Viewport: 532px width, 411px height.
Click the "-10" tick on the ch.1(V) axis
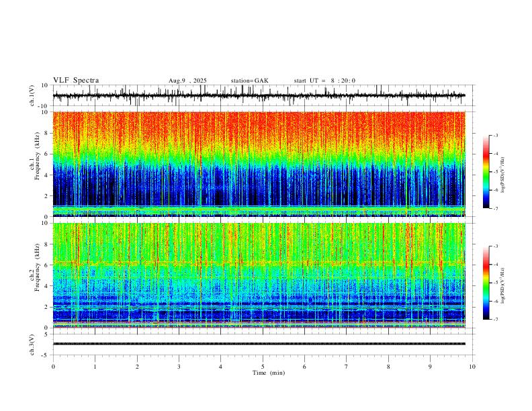point(43,106)
